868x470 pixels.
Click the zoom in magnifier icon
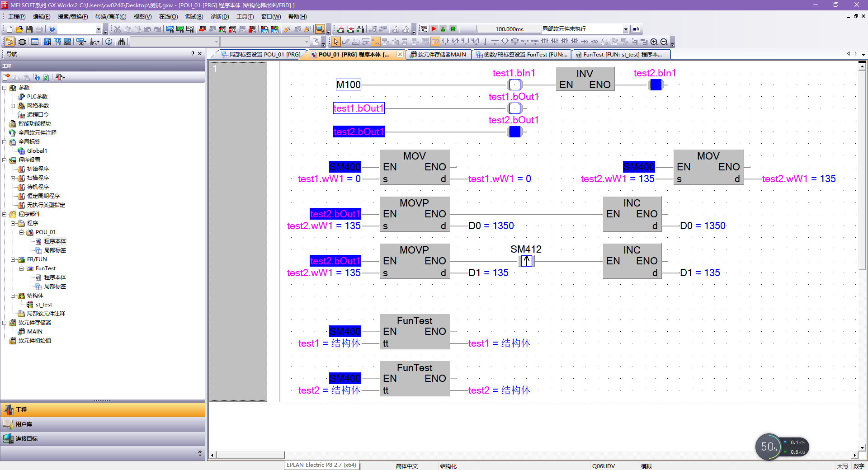(x=654, y=42)
